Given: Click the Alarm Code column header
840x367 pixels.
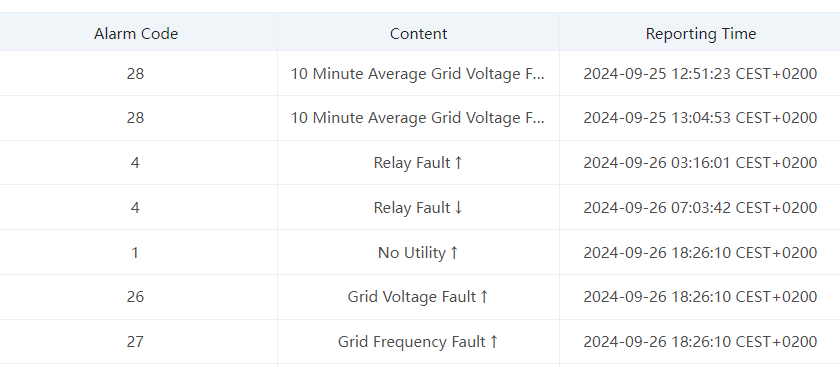Looking at the screenshot, I should pyautogui.click(x=136, y=34).
